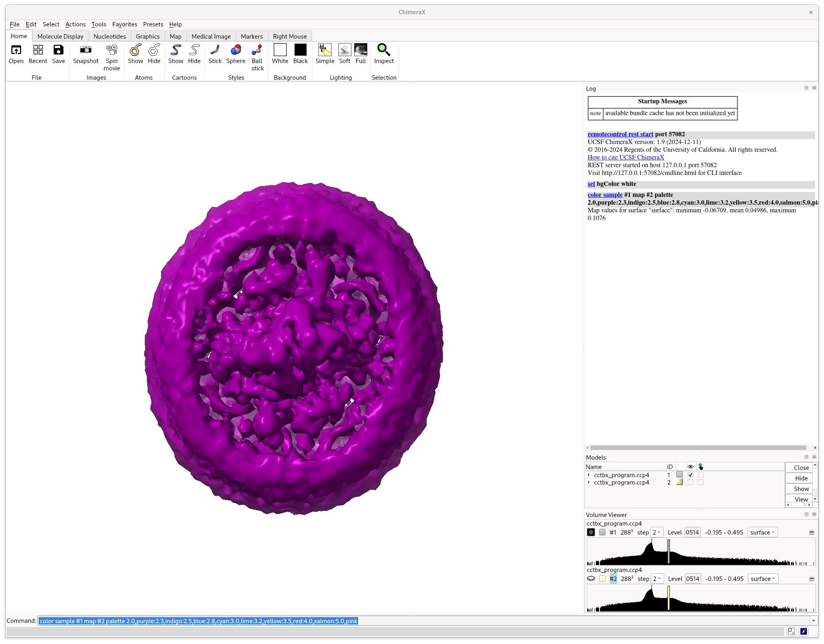
Task: Click the Hide button in Models panel
Action: 801,478
